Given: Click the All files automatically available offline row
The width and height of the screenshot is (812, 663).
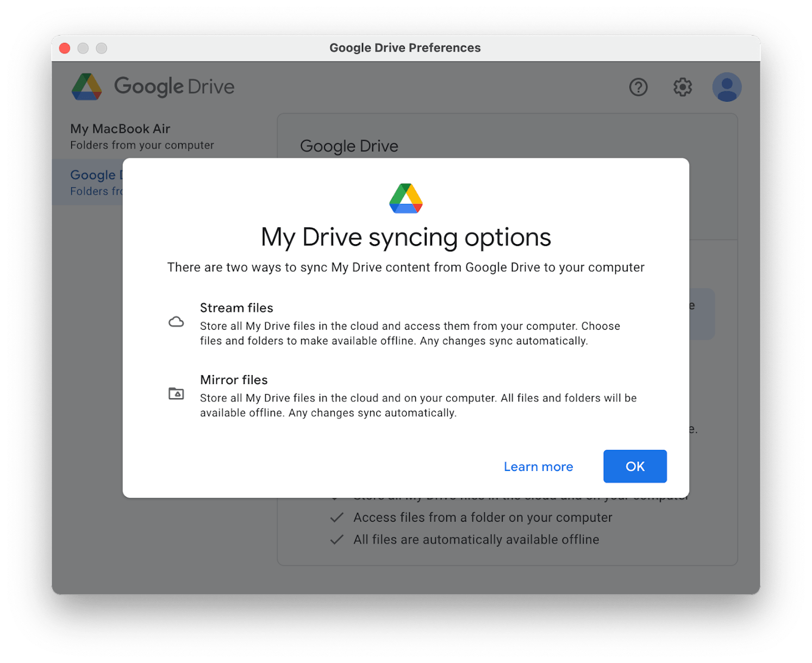Looking at the screenshot, I should coord(476,539).
